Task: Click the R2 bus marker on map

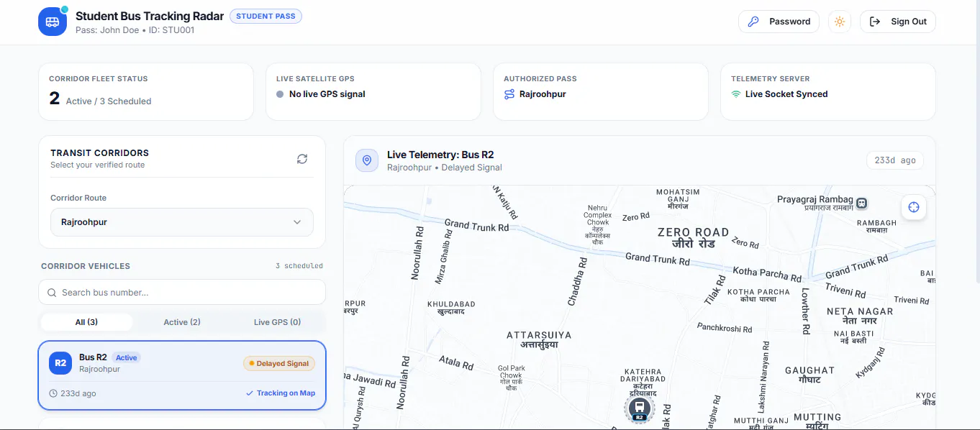Action: coord(639,410)
